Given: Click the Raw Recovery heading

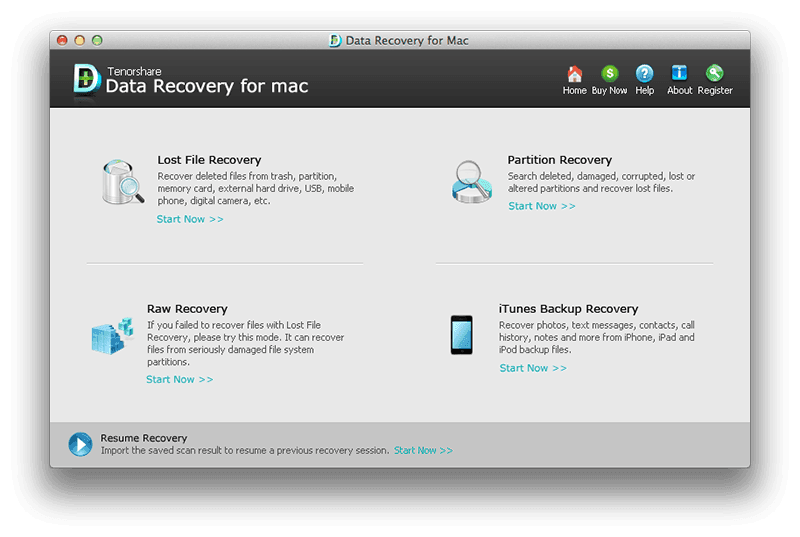Looking at the screenshot, I should [x=187, y=309].
